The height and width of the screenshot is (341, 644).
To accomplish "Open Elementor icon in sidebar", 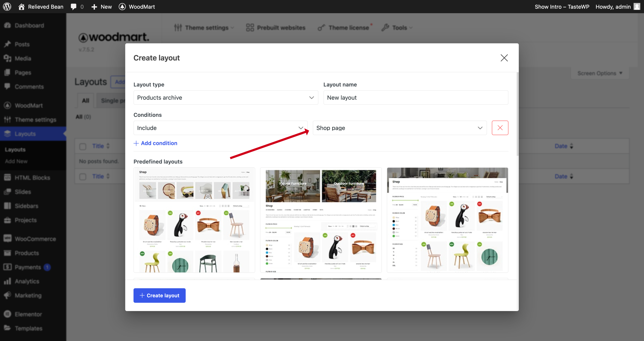I will click(x=8, y=314).
